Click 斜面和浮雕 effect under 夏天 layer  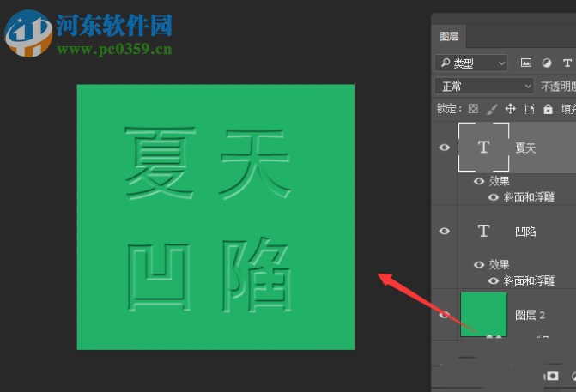pyautogui.click(x=529, y=197)
